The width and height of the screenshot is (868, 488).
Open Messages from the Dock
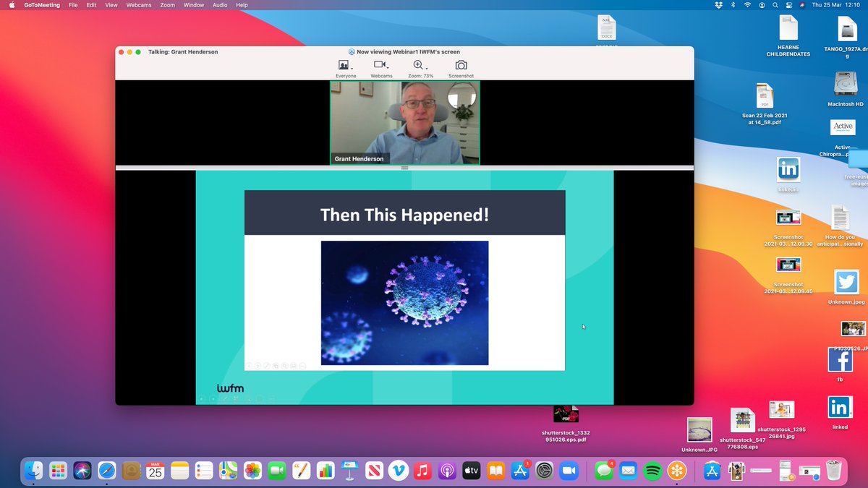pyautogui.click(x=603, y=471)
